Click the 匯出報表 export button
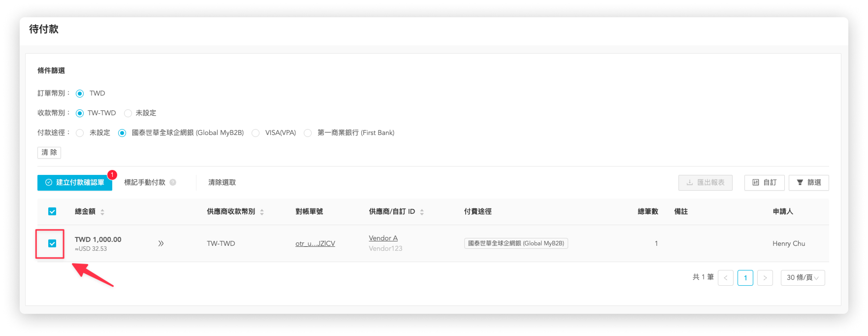 click(705, 182)
